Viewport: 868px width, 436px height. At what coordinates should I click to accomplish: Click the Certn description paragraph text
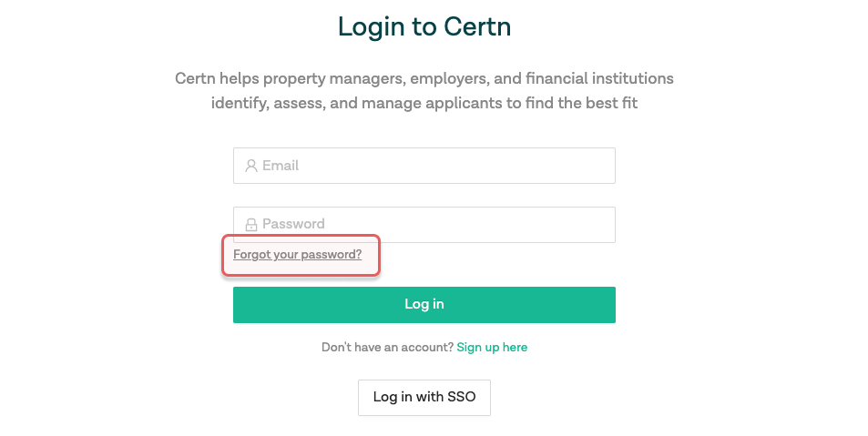click(424, 91)
